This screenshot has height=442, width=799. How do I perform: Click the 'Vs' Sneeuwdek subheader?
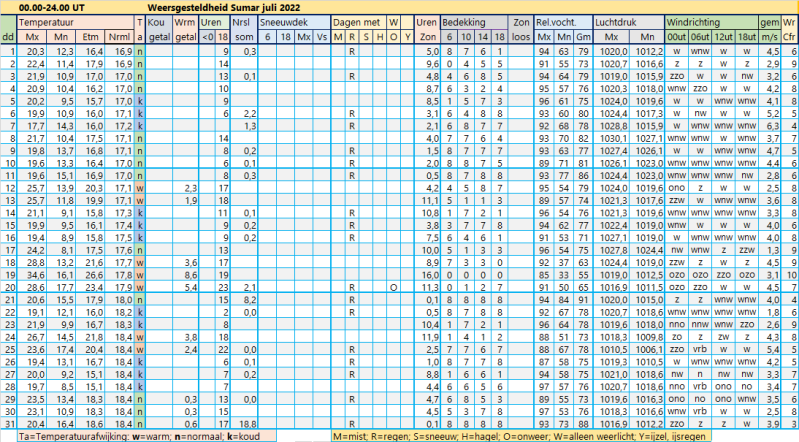pos(322,37)
